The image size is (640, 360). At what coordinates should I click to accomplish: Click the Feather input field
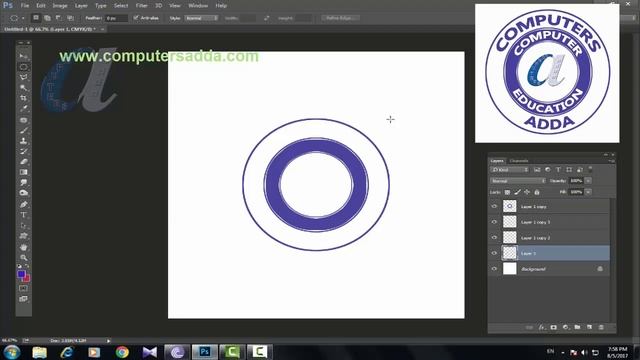pos(116,18)
